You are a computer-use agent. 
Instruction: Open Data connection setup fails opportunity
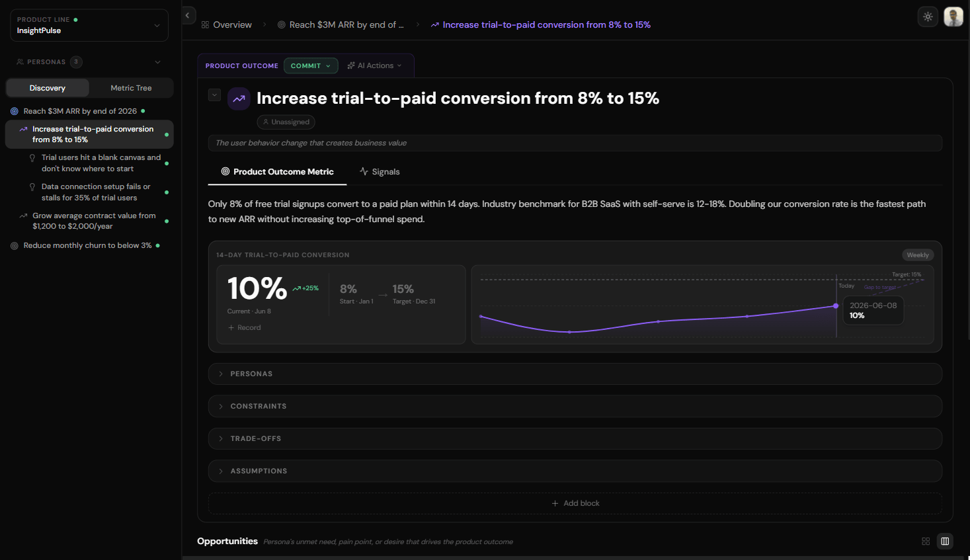click(x=95, y=192)
